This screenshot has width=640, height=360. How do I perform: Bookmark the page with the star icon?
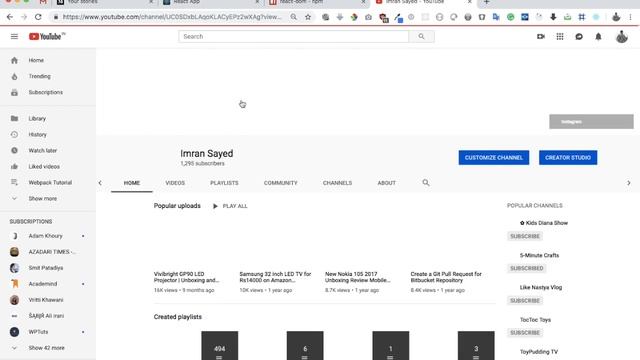308,17
